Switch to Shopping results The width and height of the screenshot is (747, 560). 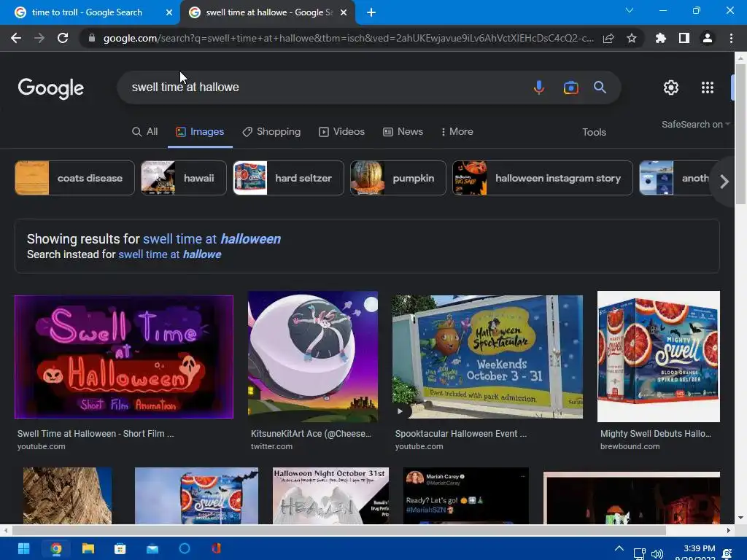tap(271, 131)
